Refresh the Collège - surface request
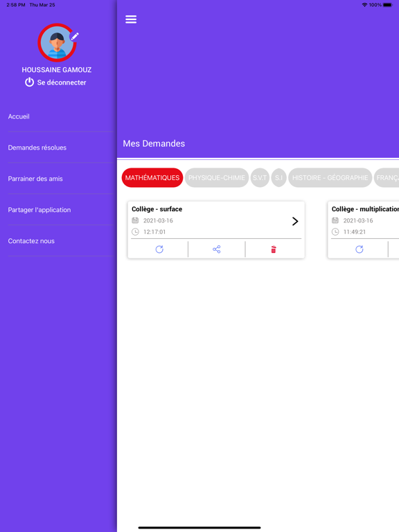Image resolution: width=399 pixels, height=532 pixels. (x=159, y=249)
